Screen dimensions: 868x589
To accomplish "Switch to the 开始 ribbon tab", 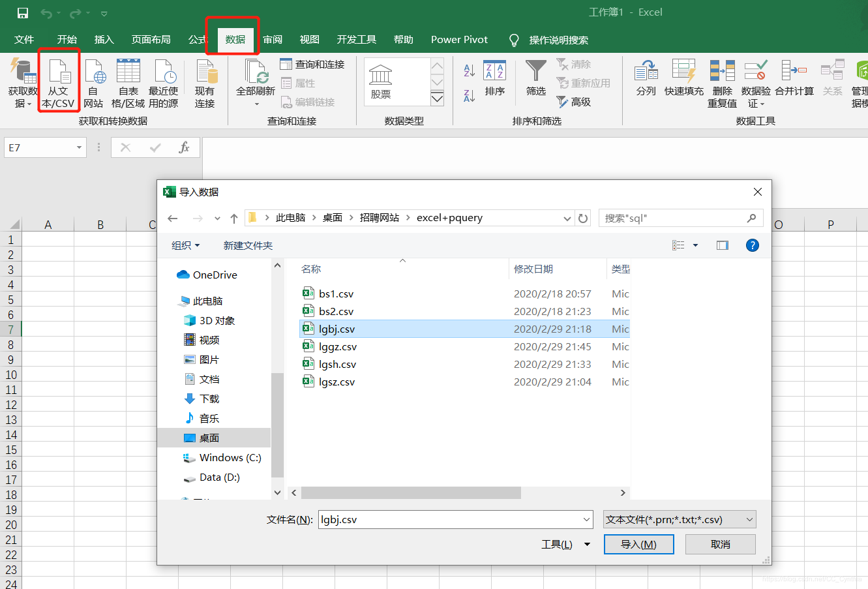I will click(x=67, y=40).
